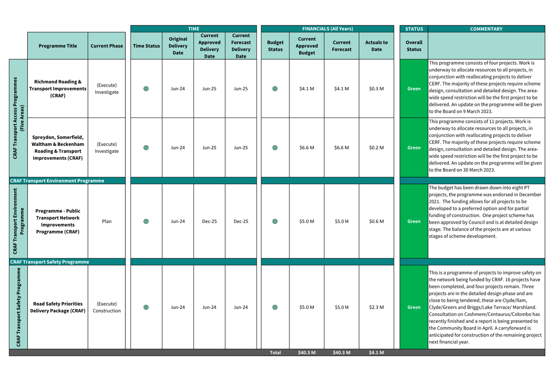Click the Dec-25 forecast delivery date cell

pyautogui.click(x=241, y=222)
